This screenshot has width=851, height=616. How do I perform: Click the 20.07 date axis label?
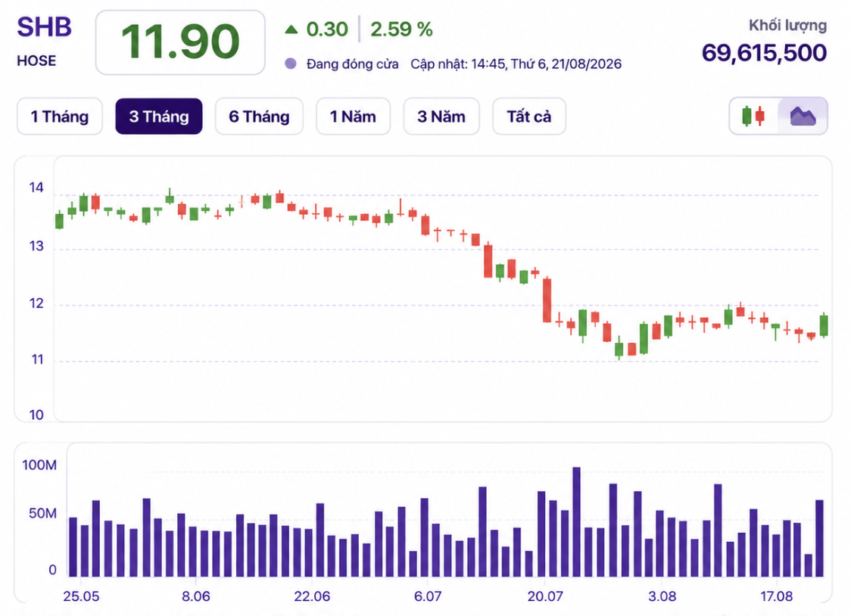pyautogui.click(x=545, y=596)
